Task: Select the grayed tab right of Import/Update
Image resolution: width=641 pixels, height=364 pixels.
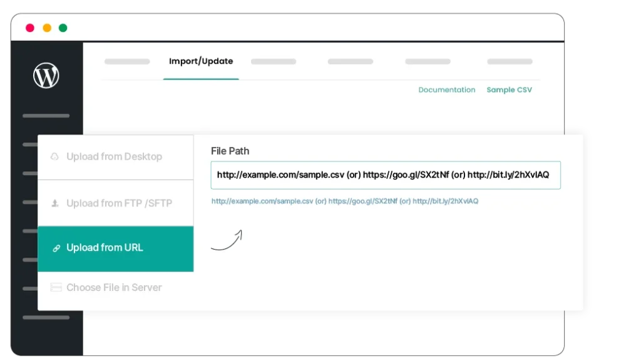Action: tap(274, 61)
